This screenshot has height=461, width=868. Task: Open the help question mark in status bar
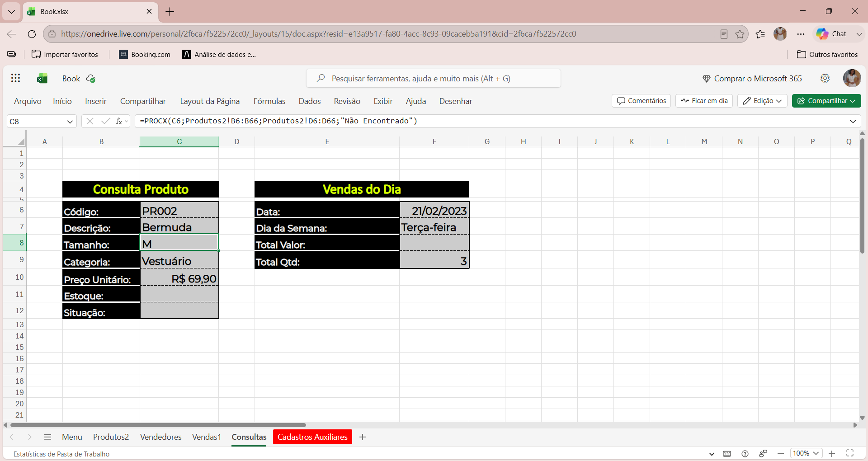click(745, 454)
